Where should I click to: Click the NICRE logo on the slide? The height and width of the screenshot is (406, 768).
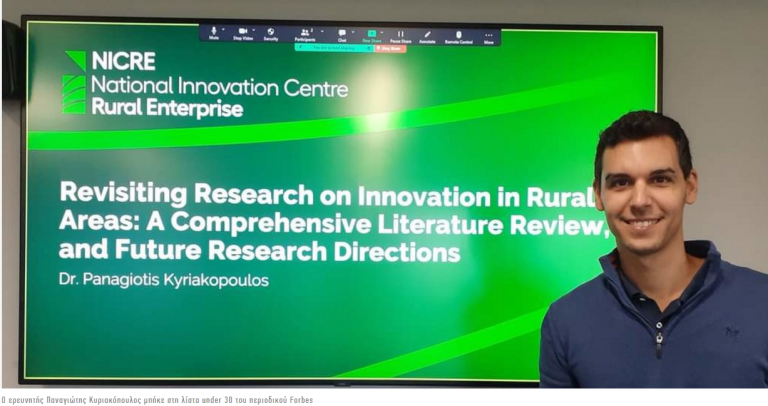coord(75,82)
